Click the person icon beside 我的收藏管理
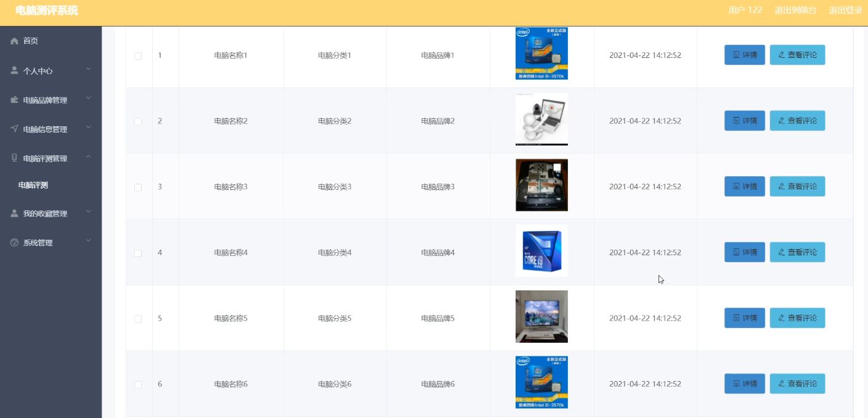 (x=15, y=213)
